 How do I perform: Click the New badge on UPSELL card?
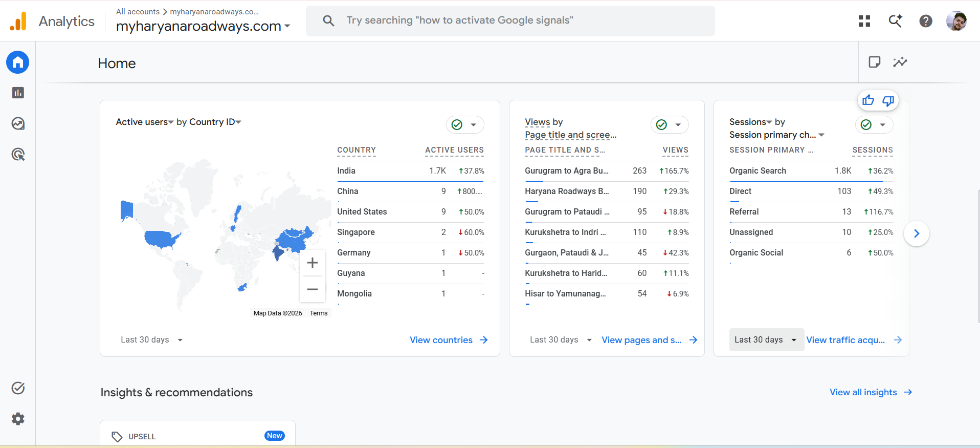tap(275, 436)
